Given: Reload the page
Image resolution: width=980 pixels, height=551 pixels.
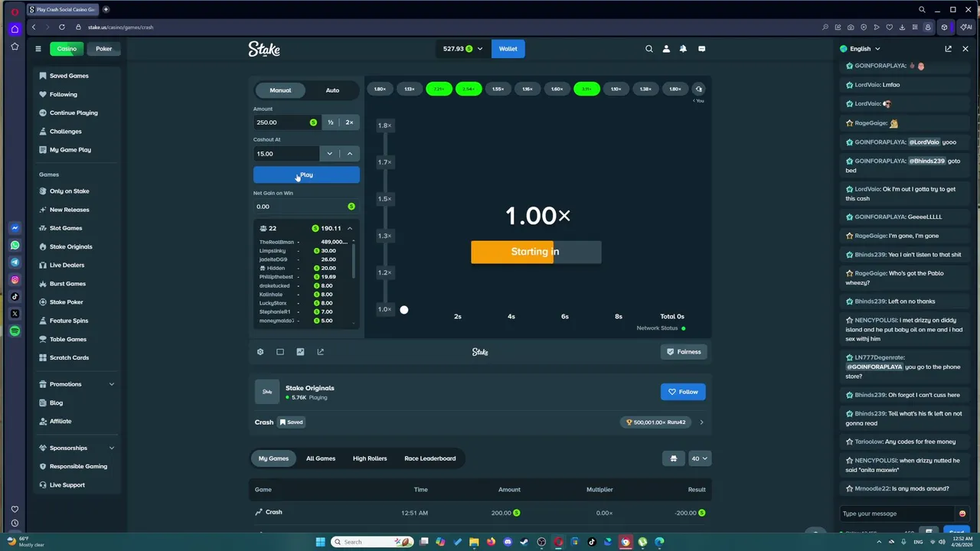Looking at the screenshot, I should [x=62, y=27].
